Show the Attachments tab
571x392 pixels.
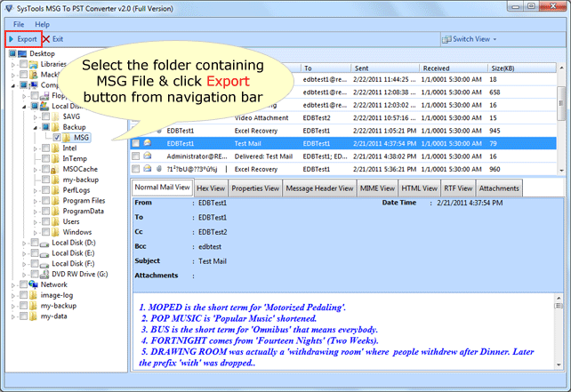click(x=499, y=188)
